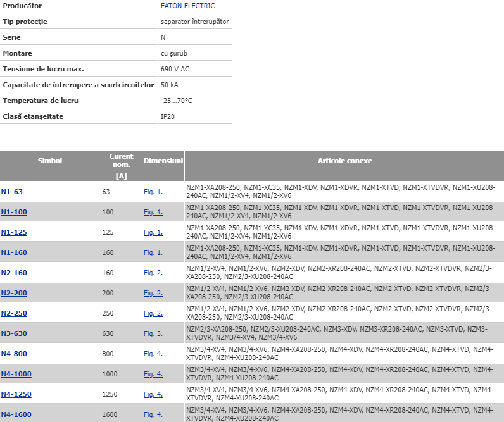View Fig. 1. dimensions for N1-160
Screen dimensions: 504x422
(153, 252)
